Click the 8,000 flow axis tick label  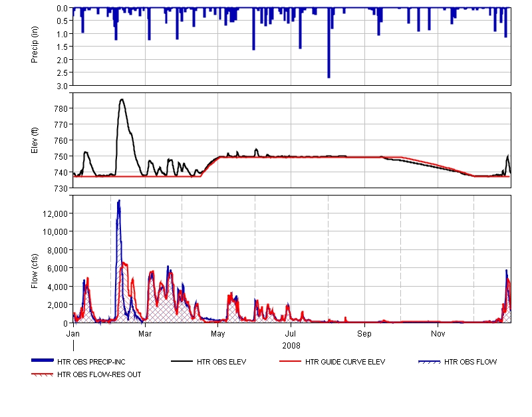58,251
